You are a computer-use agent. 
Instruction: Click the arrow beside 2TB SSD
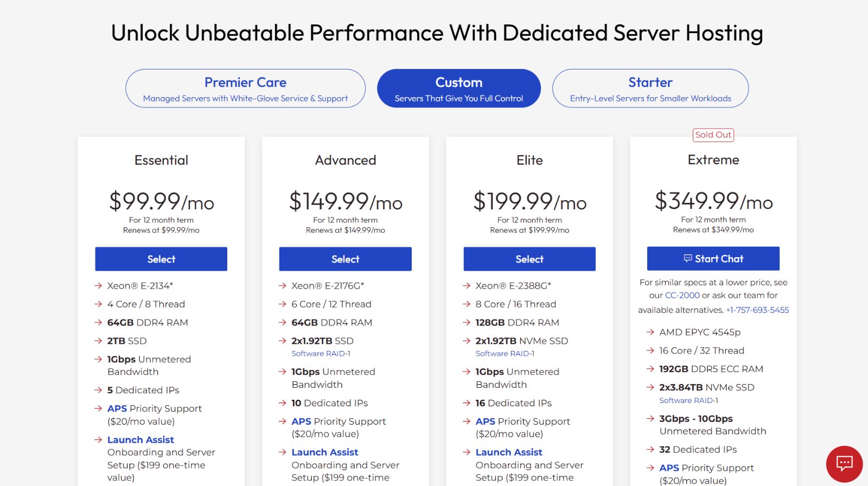[99, 341]
